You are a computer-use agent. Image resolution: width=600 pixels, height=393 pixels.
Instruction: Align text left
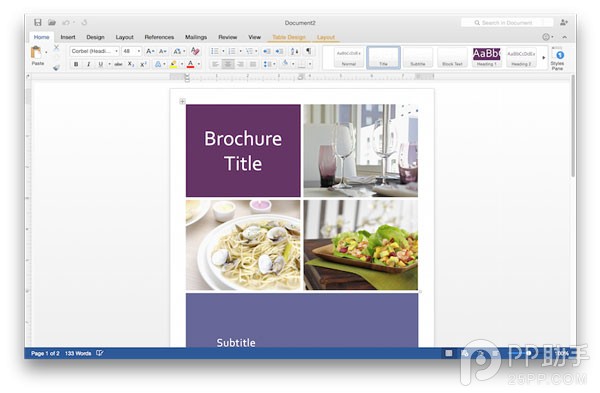click(x=215, y=64)
